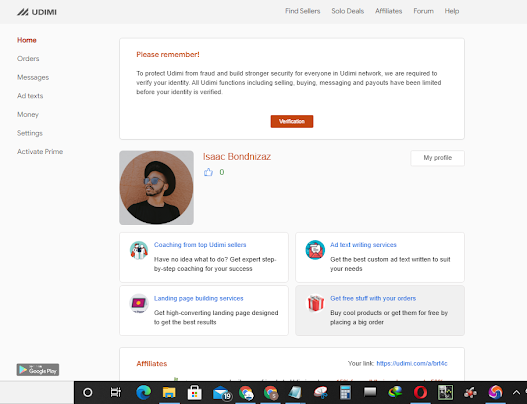Click the orange Verification button

click(x=292, y=121)
